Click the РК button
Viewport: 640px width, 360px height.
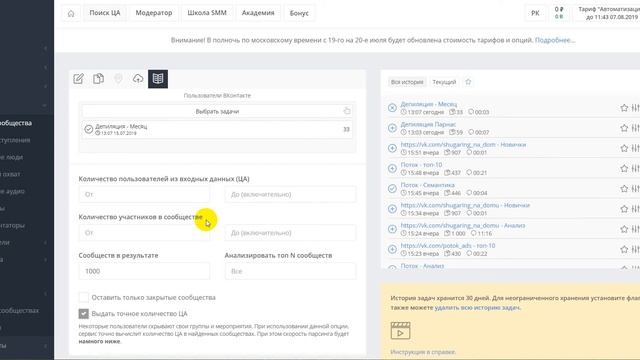point(535,13)
